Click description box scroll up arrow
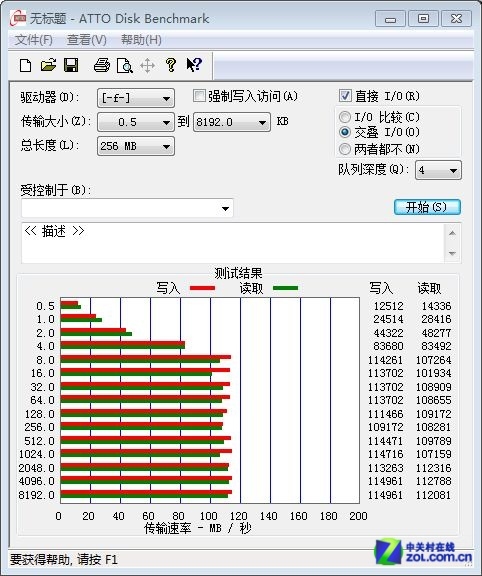The image size is (482, 576). (x=452, y=233)
